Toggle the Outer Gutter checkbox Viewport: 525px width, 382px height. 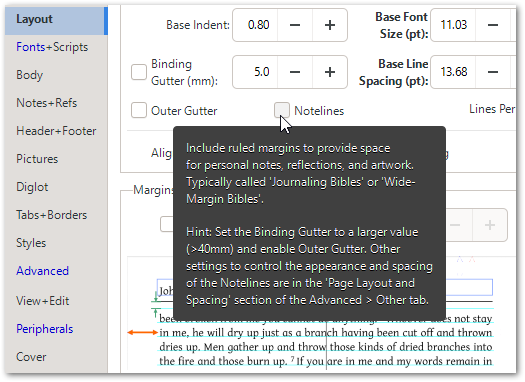(139, 110)
